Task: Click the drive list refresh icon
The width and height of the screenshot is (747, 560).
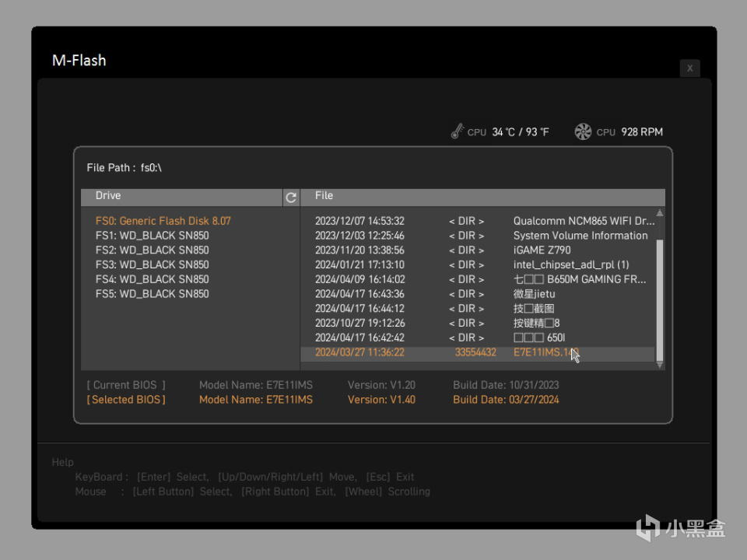Action: (x=291, y=198)
